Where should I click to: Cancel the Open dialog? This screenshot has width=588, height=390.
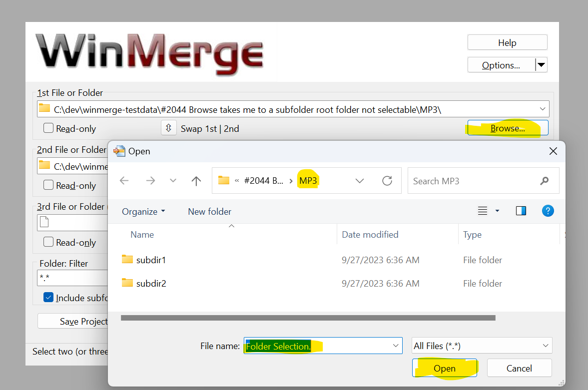click(x=519, y=368)
